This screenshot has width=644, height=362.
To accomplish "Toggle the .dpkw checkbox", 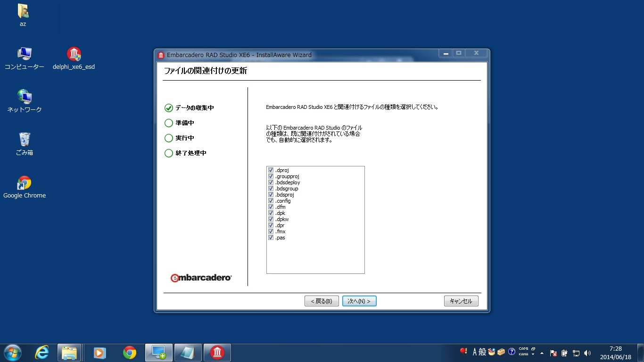I will coord(271,219).
